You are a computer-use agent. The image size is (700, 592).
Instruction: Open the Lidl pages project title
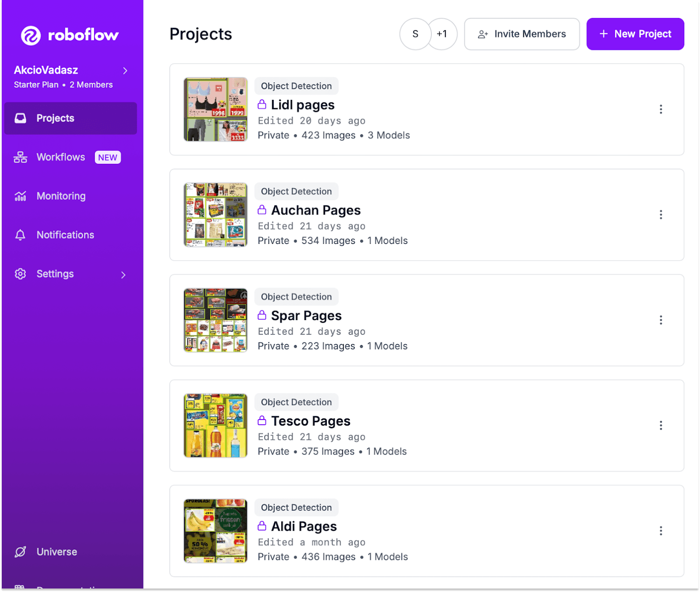point(303,105)
